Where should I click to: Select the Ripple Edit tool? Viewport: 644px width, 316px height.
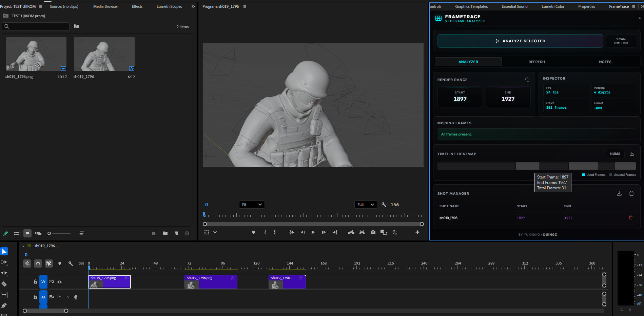(x=4, y=273)
